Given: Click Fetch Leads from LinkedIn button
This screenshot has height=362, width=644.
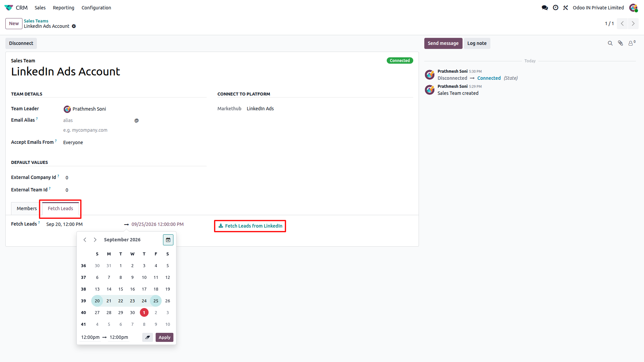Looking at the screenshot, I should coord(250,226).
